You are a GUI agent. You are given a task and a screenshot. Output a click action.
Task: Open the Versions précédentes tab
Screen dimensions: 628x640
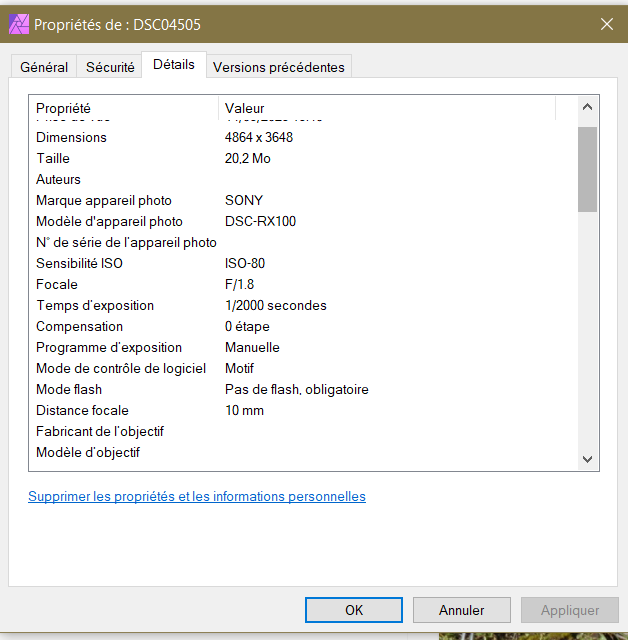279,67
